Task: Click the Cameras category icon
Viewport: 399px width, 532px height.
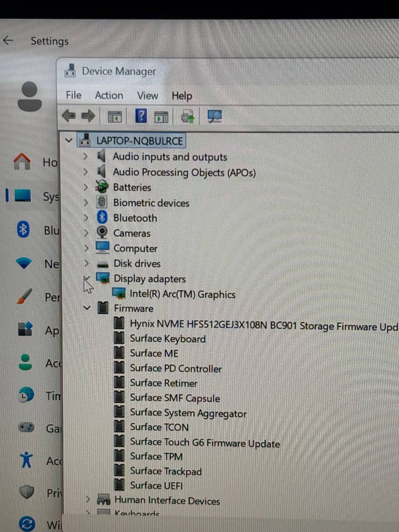Action: coord(102,232)
